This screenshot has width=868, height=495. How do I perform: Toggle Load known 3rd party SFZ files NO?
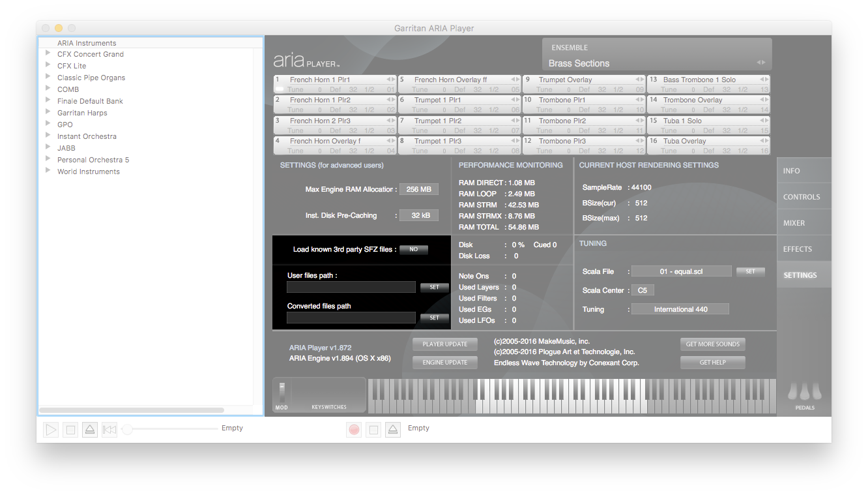point(414,249)
